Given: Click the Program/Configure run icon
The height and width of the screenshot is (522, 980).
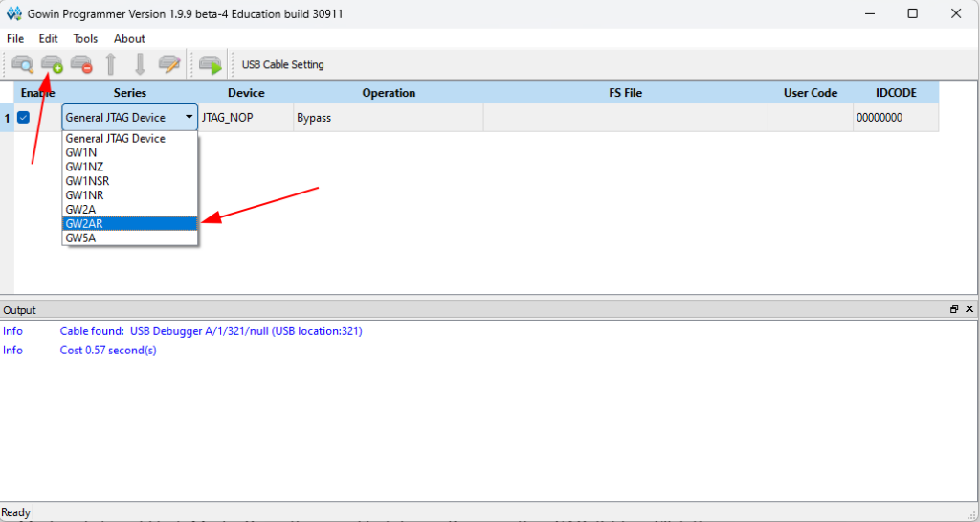Looking at the screenshot, I should (x=211, y=64).
